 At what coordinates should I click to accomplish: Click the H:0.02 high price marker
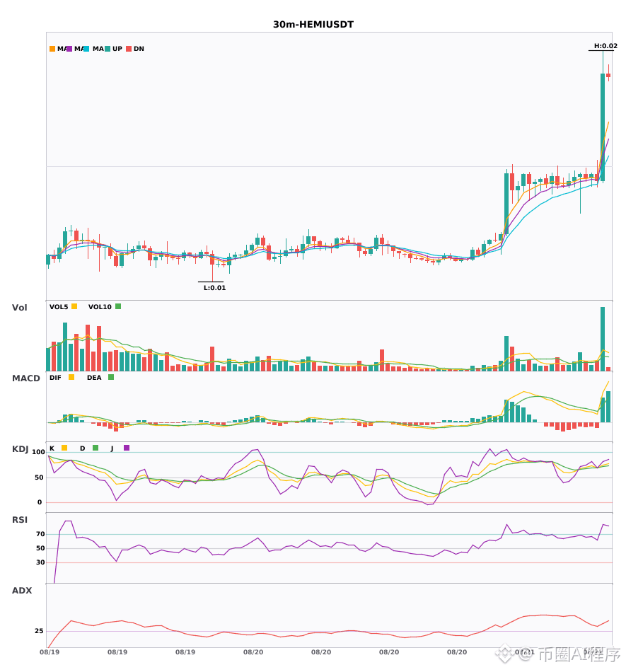605,46
